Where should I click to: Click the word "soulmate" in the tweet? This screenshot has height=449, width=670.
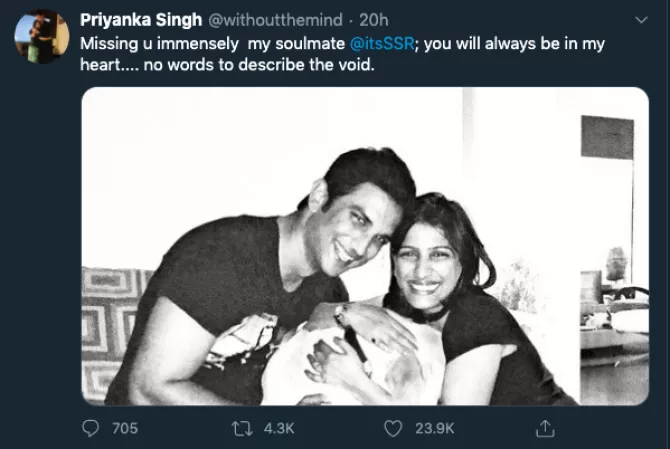313,46
